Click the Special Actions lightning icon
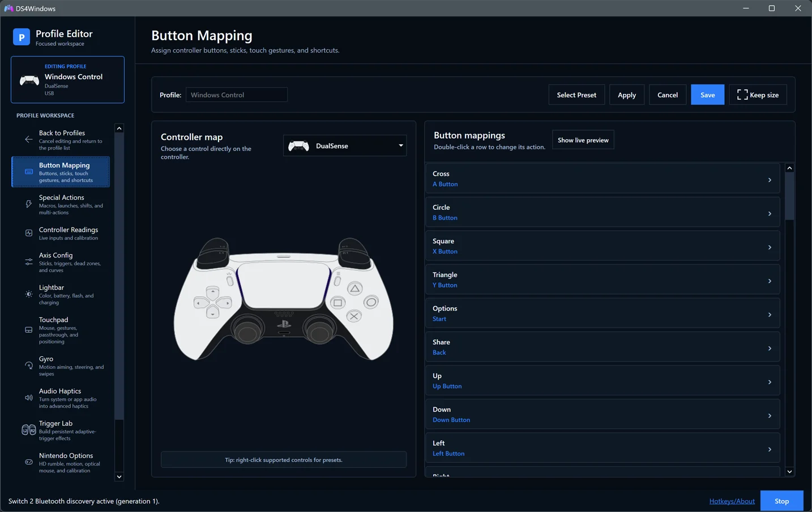The width and height of the screenshot is (812, 512). coord(29,204)
